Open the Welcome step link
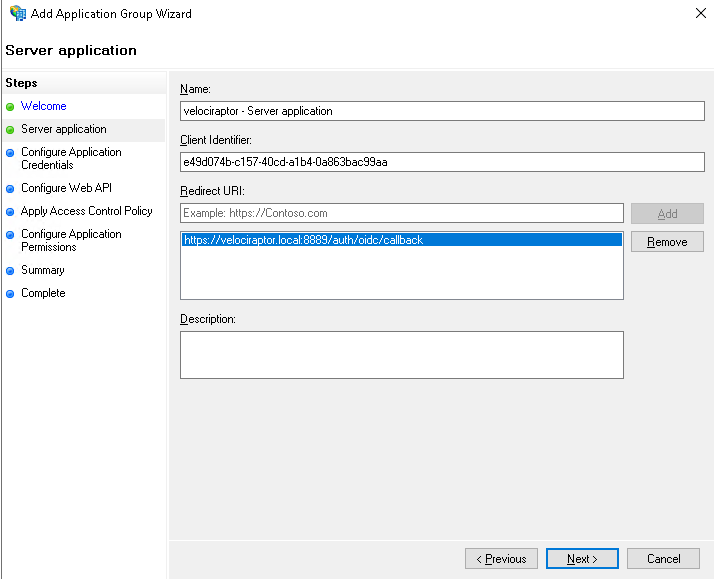This screenshot has width=714, height=579. tap(44, 106)
